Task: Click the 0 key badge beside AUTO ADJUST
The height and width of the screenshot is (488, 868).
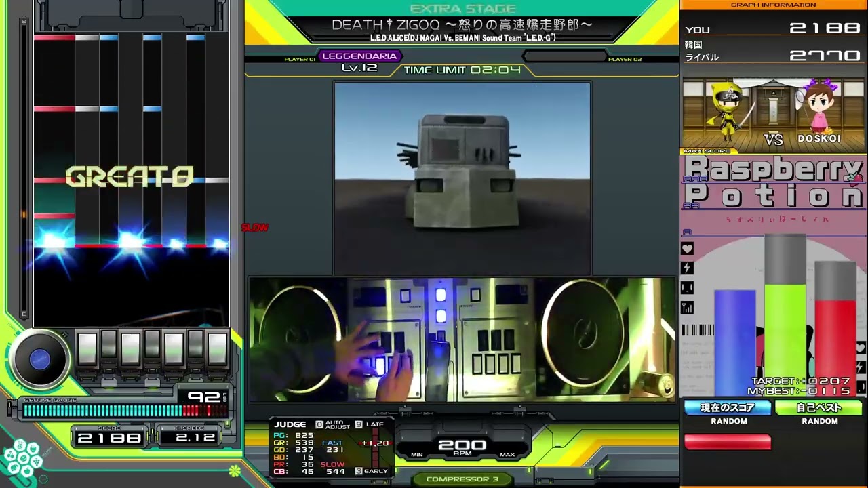Action: [319, 424]
